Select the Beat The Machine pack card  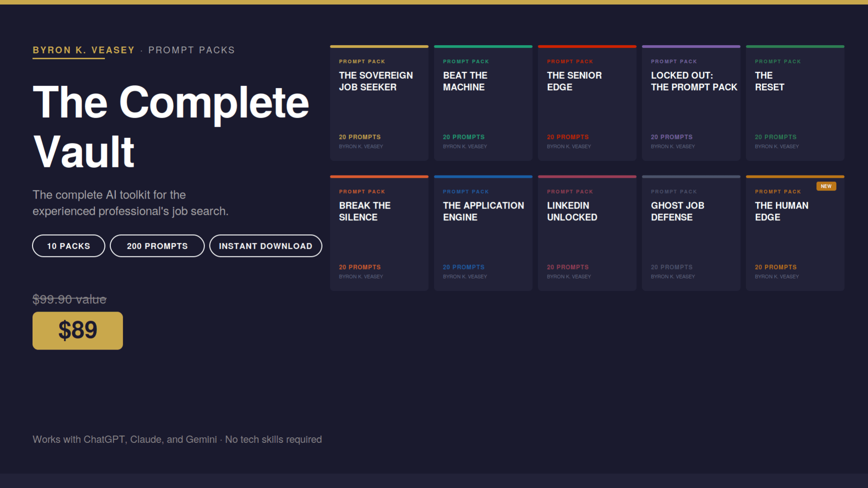483,103
